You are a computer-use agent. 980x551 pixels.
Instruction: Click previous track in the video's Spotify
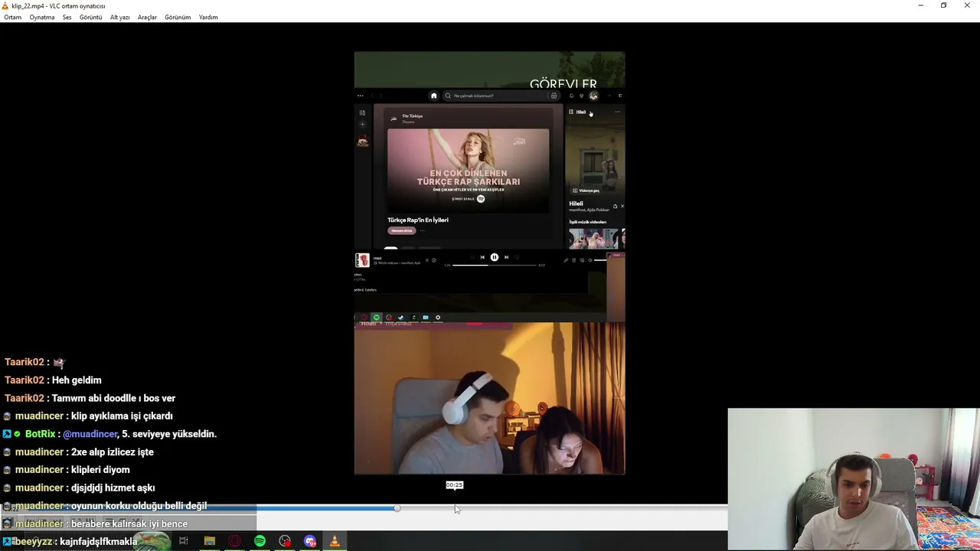click(x=482, y=257)
